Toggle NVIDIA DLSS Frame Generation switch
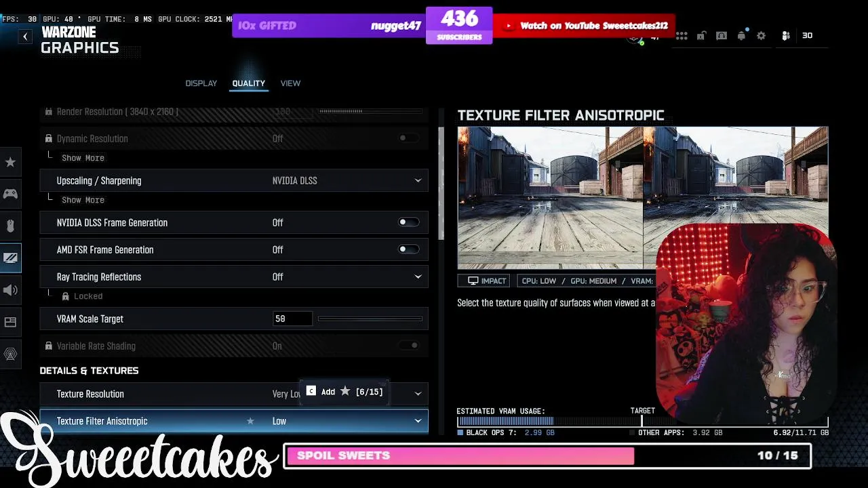868x488 pixels. coord(408,222)
